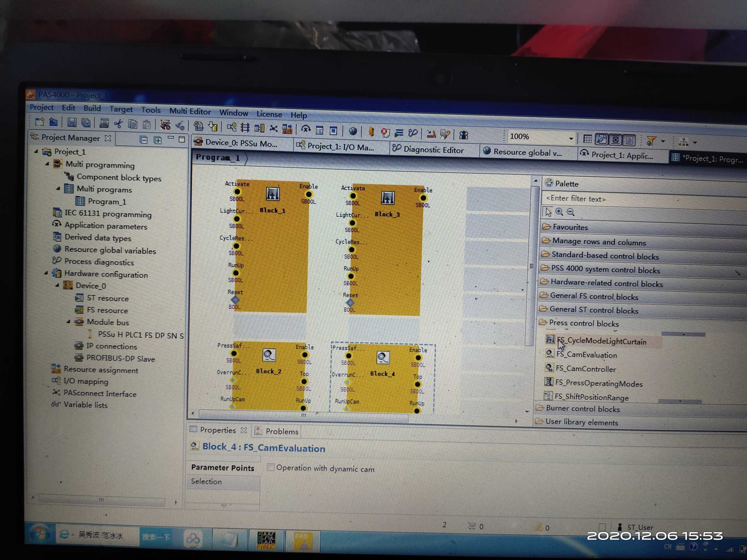This screenshot has width=747, height=560.
Task: Expand the Burner control blocks palette folder
Action: [x=582, y=409]
